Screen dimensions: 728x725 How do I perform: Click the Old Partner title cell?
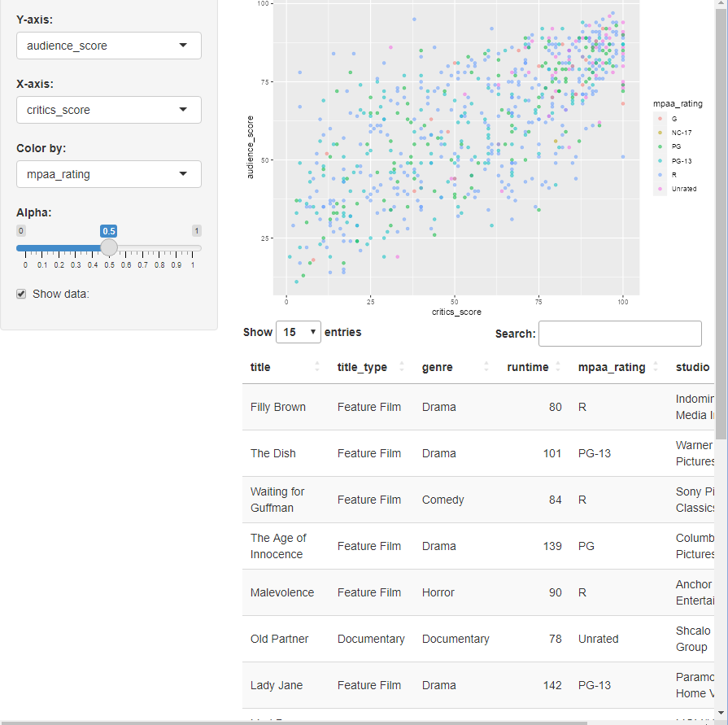(x=280, y=639)
